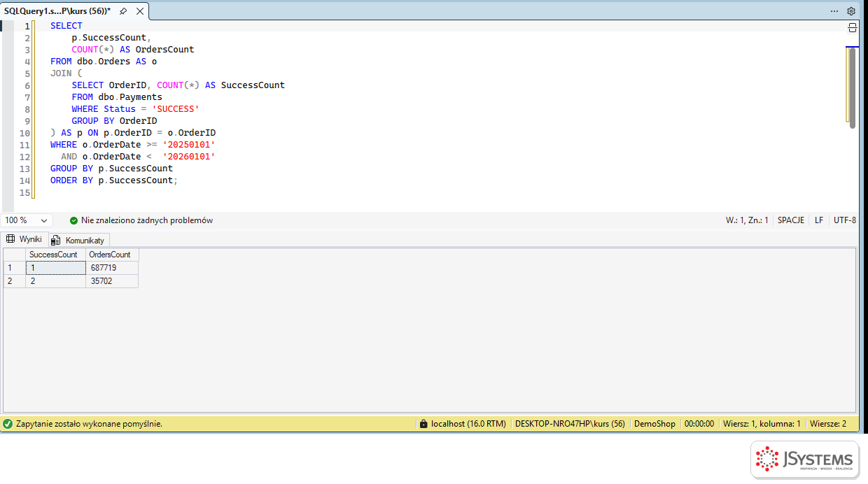Viewport: 868px width, 484px height.
Task: Click cell with value 35702
Action: point(112,281)
